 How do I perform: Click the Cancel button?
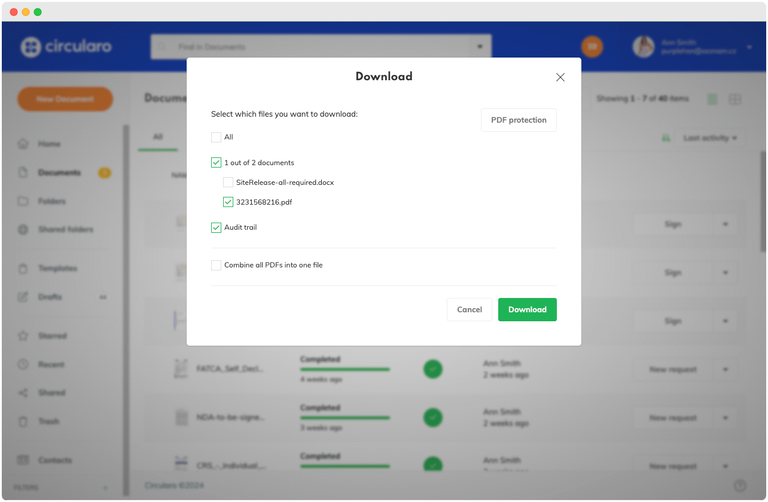(x=469, y=310)
